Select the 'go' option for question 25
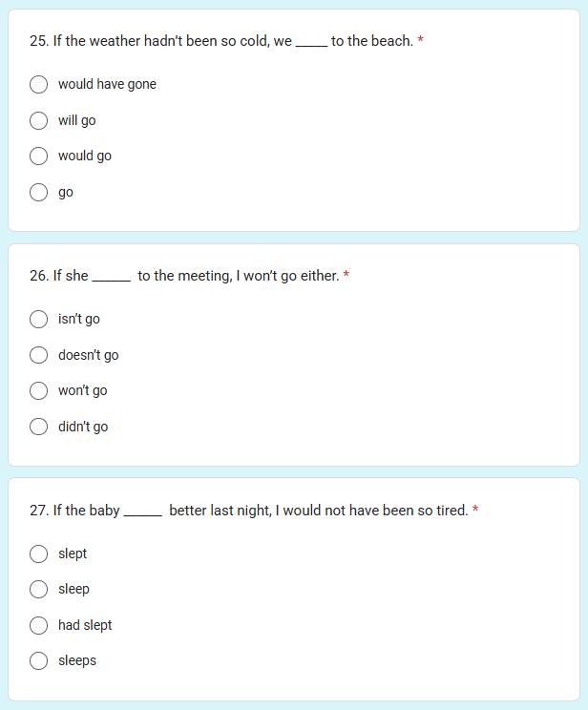The height and width of the screenshot is (710, 588). [38, 193]
